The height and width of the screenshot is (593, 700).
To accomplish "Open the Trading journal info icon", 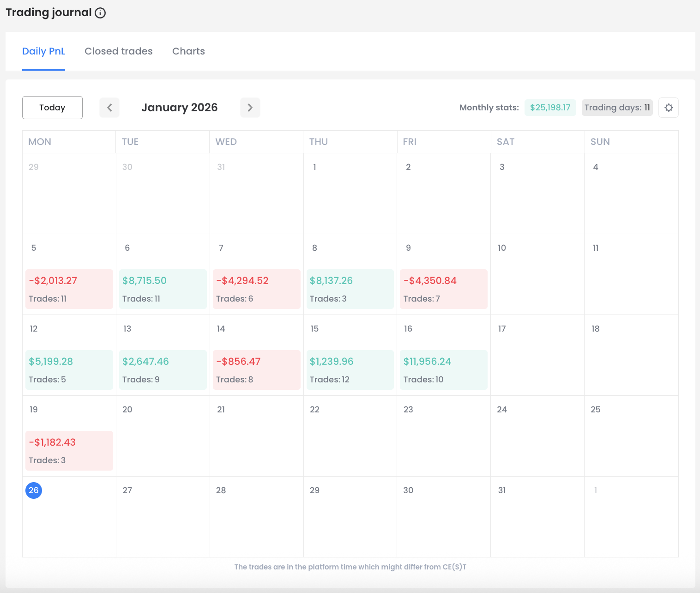I will point(100,13).
